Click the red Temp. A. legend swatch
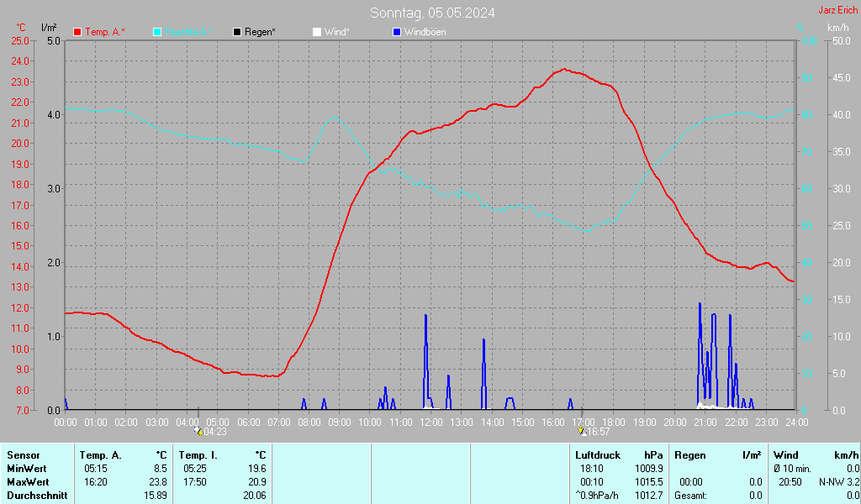861x504 pixels. [77, 33]
